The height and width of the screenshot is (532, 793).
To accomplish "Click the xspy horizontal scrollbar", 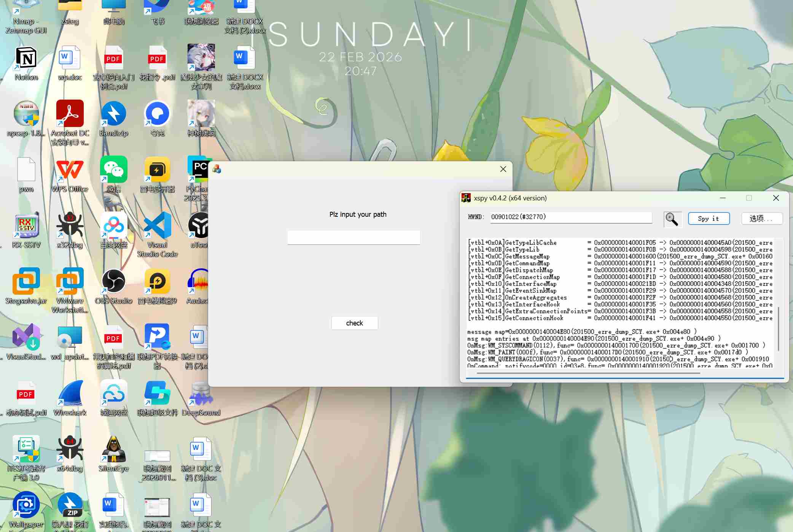I will [588, 373].
